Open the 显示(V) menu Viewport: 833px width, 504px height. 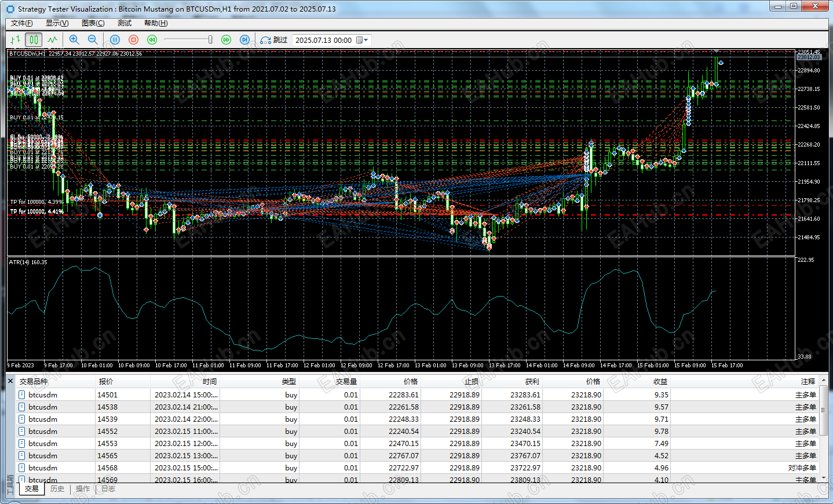pos(57,23)
